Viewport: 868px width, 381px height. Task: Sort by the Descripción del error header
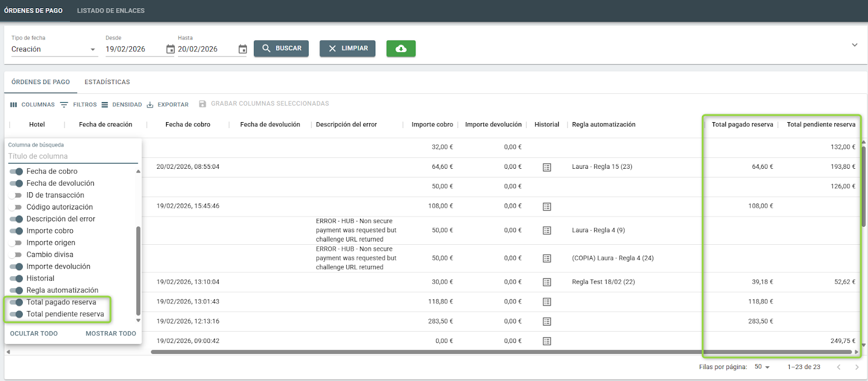(x=346, y=125)
